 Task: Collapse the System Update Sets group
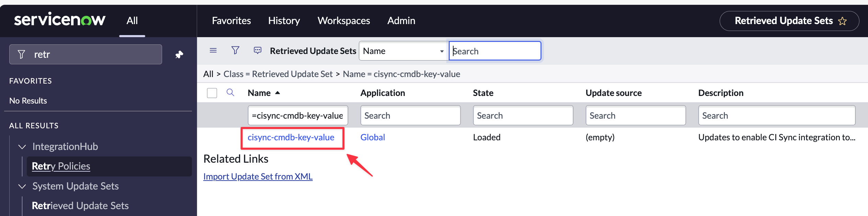tap(22, 186)
